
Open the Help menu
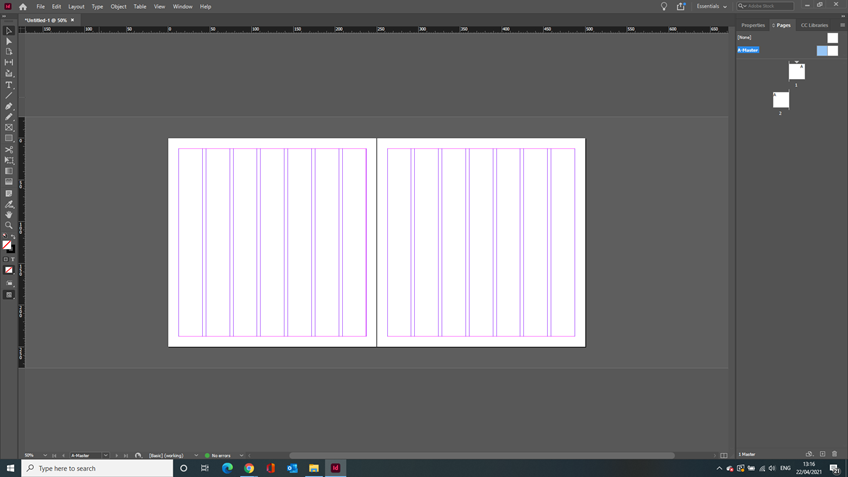click(x=206, y=6)
